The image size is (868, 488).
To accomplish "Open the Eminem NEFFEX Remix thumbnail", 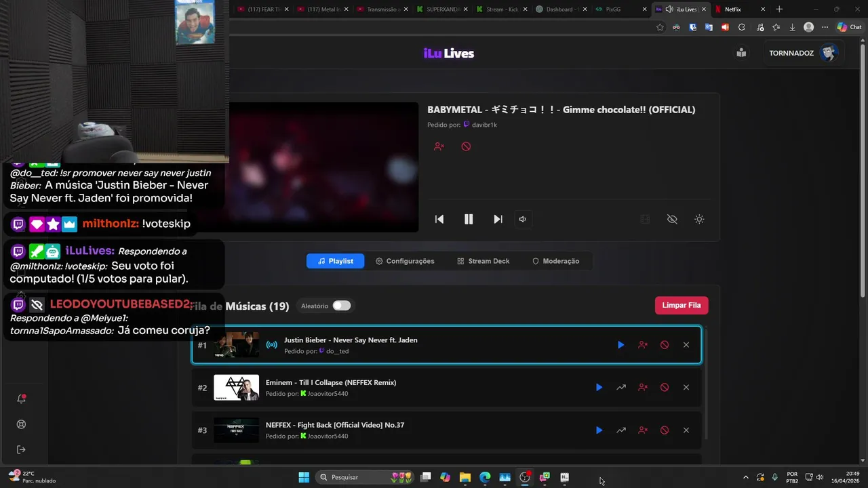I will coord(237,388).
